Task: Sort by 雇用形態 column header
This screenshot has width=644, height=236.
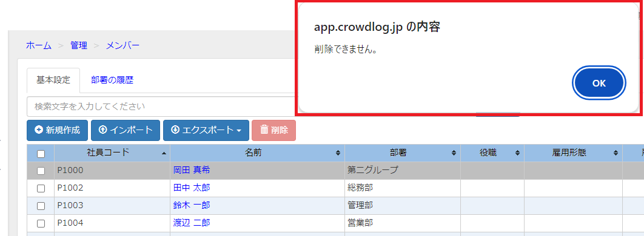Action: 573,153
